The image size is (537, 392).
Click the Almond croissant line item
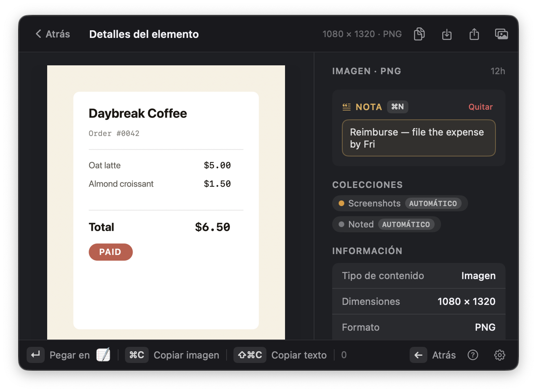[x=121, y=184]
